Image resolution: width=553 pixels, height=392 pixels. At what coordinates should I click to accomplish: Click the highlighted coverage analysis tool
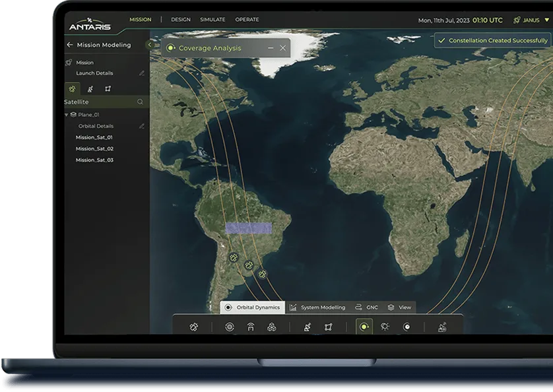tap(364, 327)
